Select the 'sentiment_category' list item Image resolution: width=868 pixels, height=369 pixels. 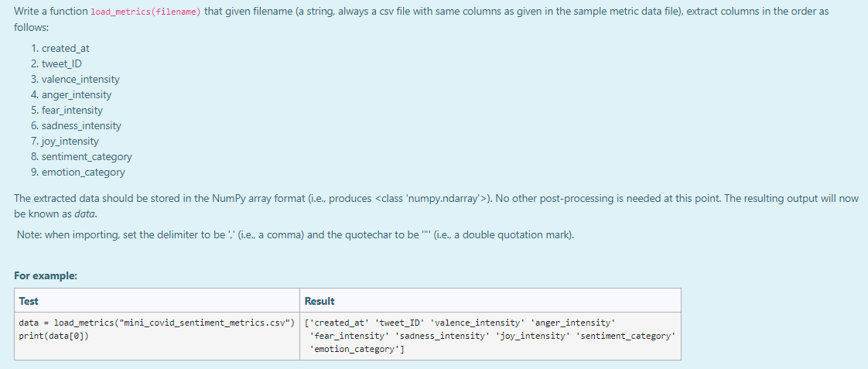87,156
